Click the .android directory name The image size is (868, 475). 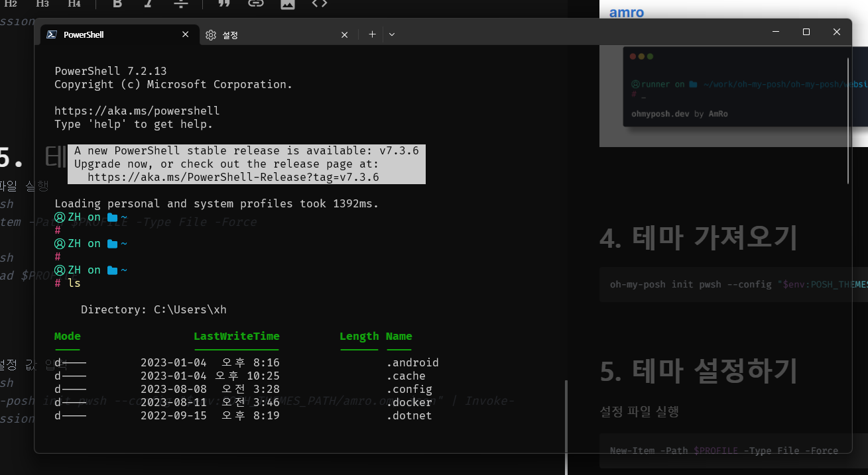412,363
